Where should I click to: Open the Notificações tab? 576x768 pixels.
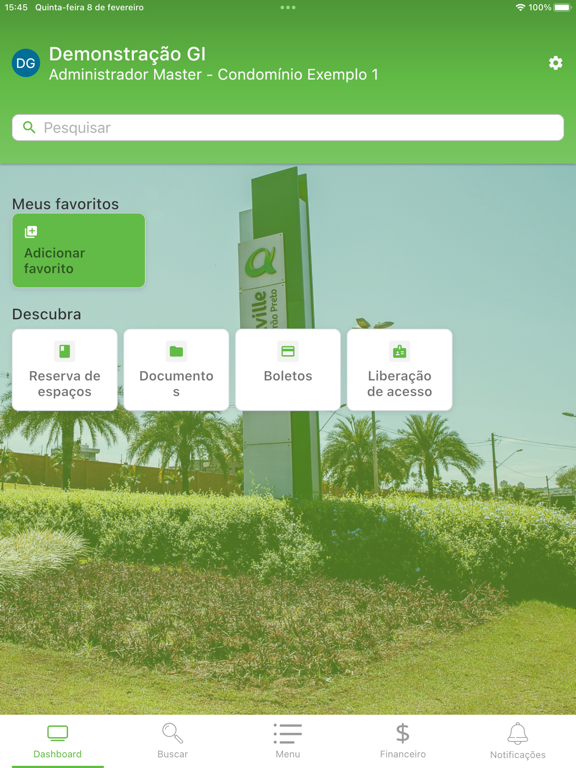[x=518, y=742]
